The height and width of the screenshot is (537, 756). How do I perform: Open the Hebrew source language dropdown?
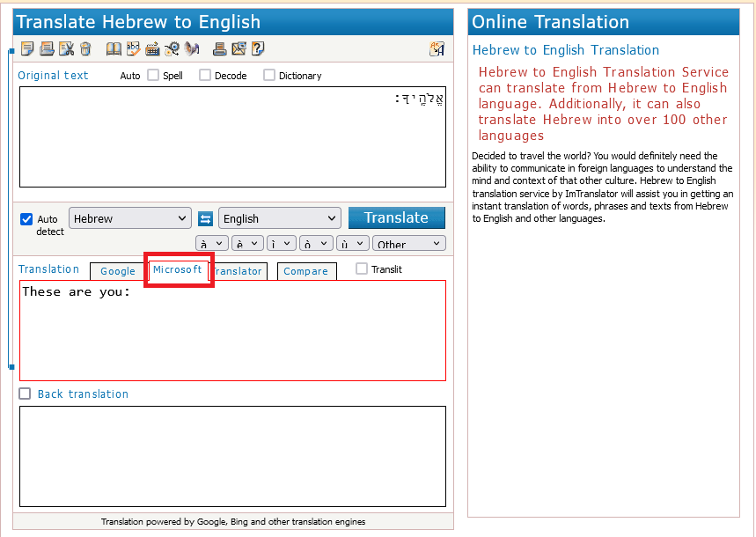pyautogui.click(x=130, y=218)
